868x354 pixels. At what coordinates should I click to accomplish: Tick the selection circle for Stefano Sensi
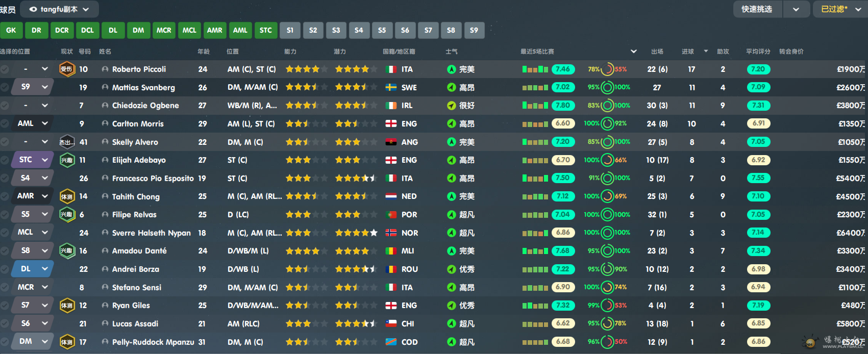point(5,288)
